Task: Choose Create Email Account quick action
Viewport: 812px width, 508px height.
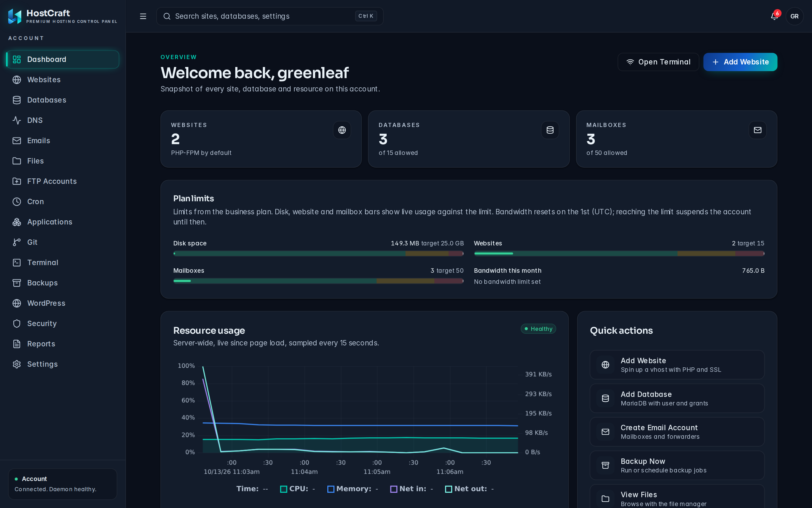Action: pos(677,432)
